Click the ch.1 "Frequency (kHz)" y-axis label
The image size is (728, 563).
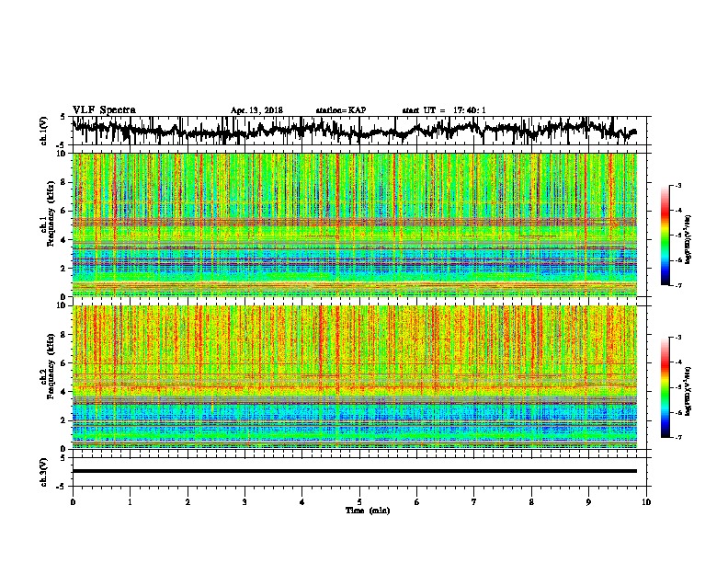click(51, 214)
